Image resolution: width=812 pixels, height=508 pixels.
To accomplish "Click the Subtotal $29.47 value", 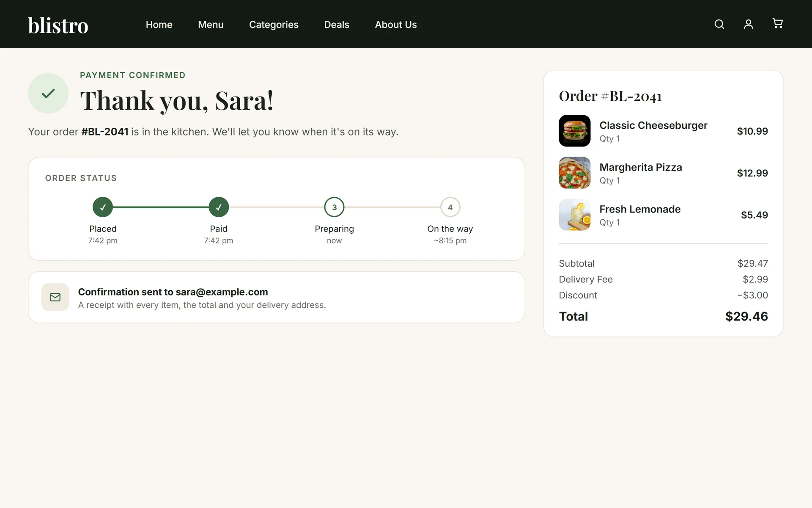I will pos(753,263).
